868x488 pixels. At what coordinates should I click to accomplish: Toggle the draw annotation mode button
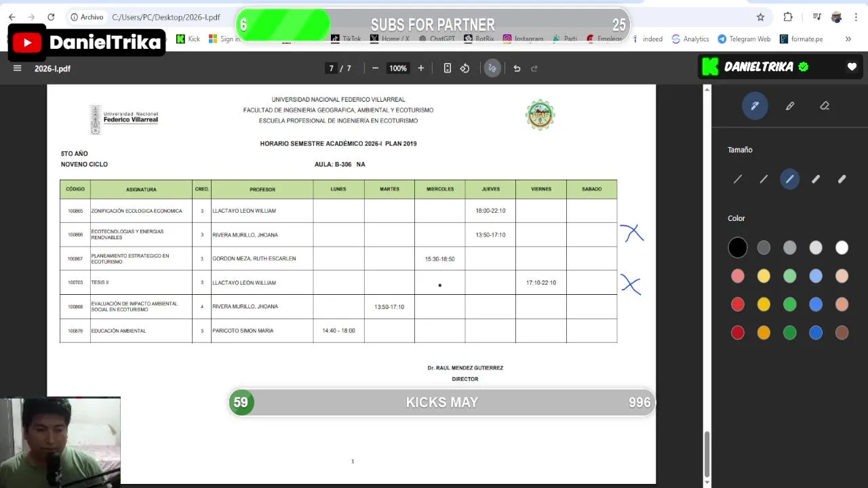(x=492, y=68)
